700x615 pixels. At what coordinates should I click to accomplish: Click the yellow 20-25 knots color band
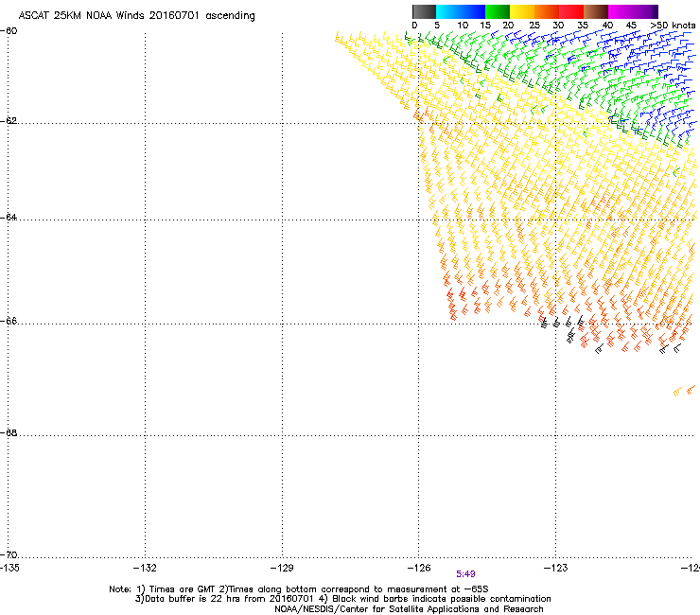pyautogui.click(x=522, y=11)
